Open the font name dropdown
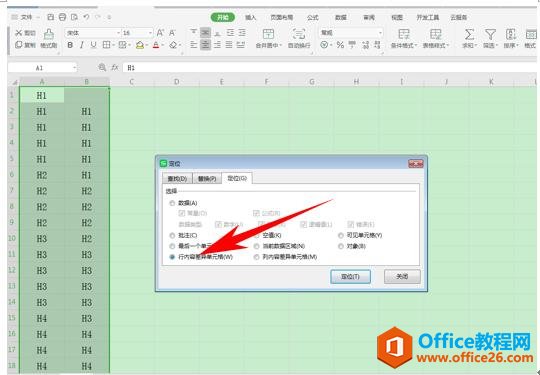This screenshot has height=375, width=540. (x=118, y=33)
